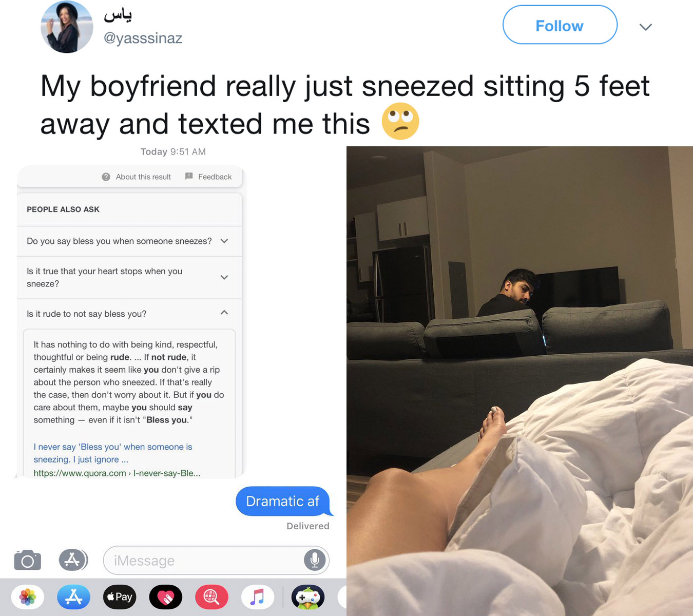Open the Photos app in the iMessage app strip

(x=28, y=597)
